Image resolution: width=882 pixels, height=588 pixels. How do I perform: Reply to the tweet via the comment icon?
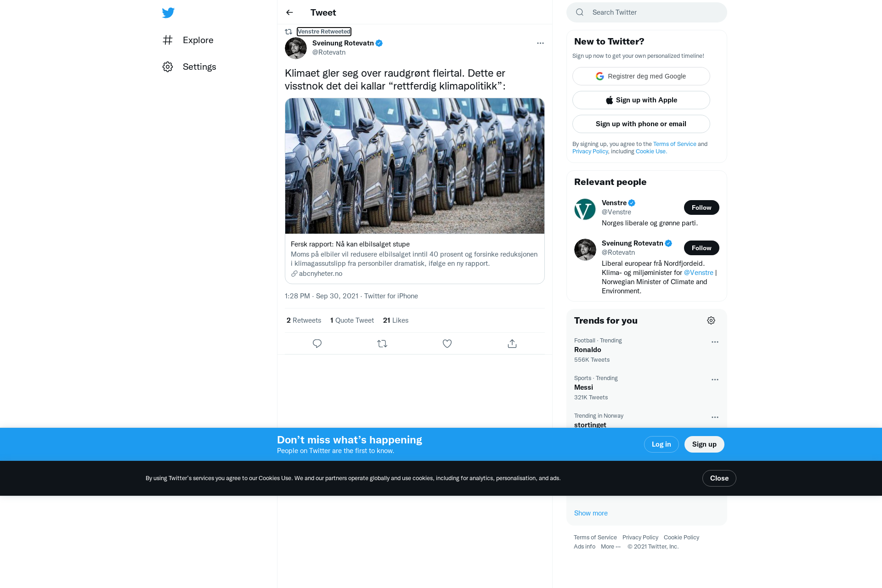click(x=317, y=343)
